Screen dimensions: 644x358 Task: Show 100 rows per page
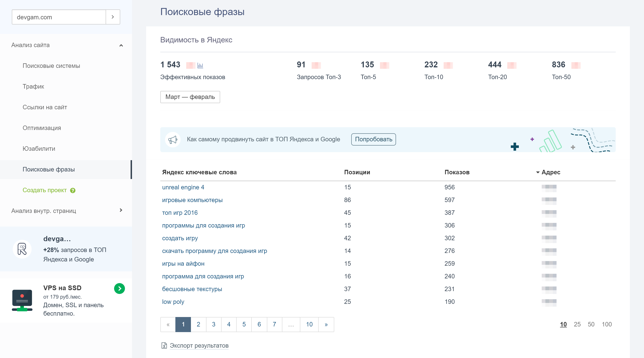coord(607,325)
